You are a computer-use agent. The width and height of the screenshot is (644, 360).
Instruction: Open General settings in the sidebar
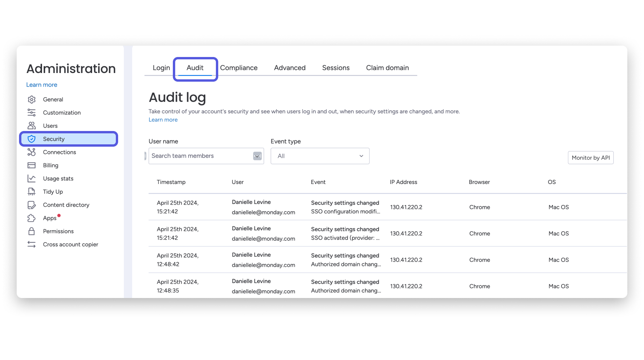53,99
